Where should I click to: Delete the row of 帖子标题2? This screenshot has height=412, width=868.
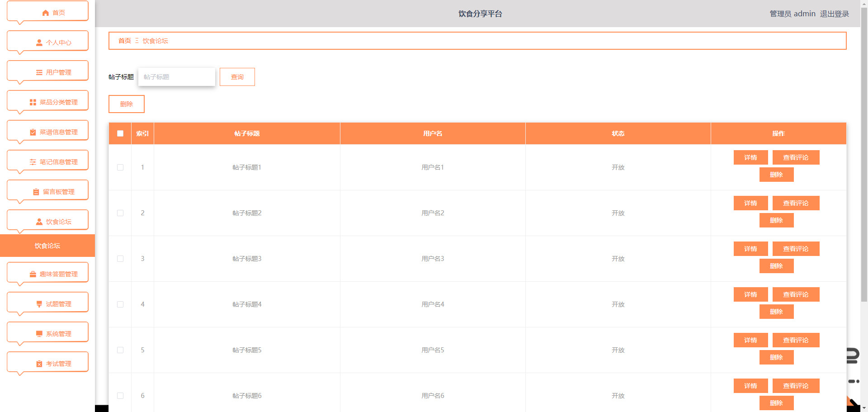pos(777,220)
